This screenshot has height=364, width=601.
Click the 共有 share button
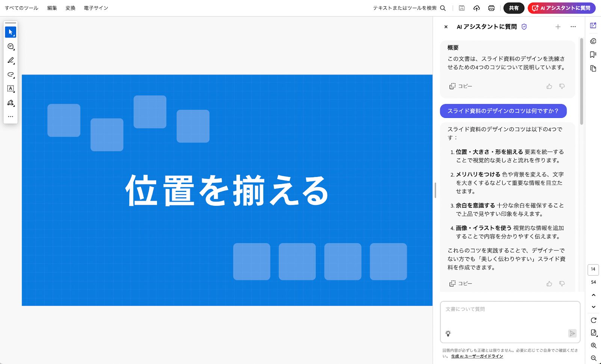[x=513, y=8]
